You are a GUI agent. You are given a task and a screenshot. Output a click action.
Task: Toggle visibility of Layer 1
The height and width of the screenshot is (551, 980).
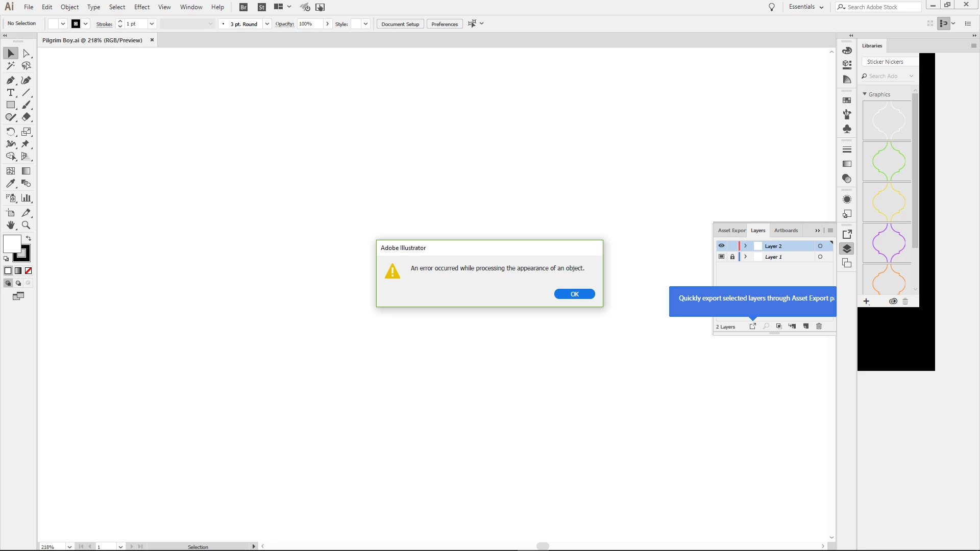721,257
